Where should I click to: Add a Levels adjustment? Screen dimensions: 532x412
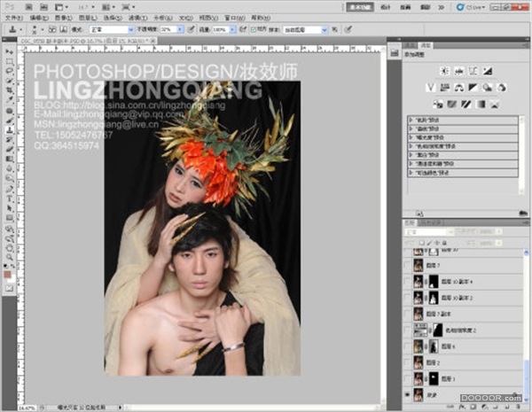[x=458, y=71]
